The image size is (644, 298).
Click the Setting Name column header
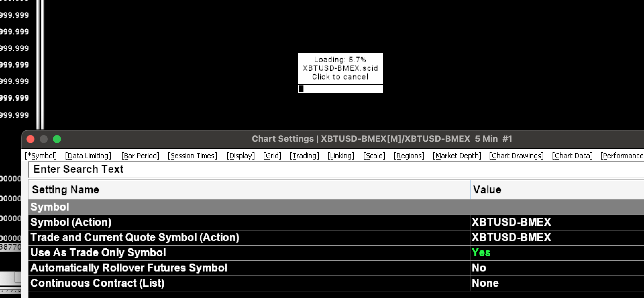point(249,190)
